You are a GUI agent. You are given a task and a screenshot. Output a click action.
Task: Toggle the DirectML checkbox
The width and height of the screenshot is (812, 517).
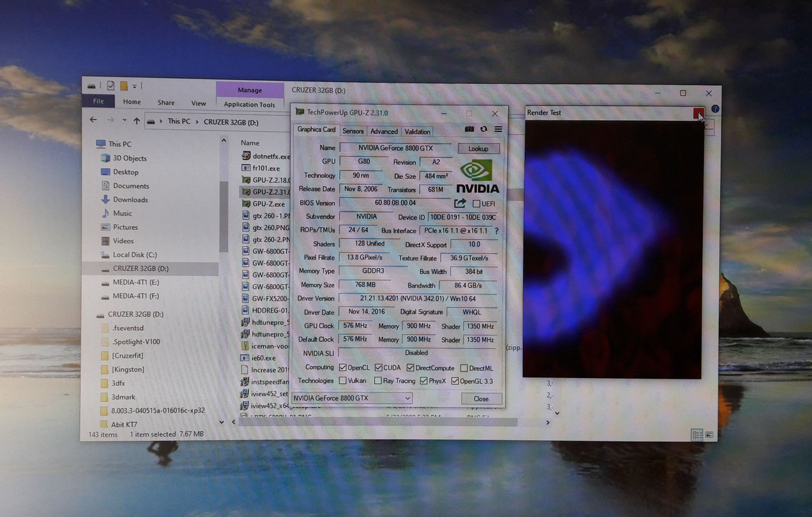coord(464,368)
